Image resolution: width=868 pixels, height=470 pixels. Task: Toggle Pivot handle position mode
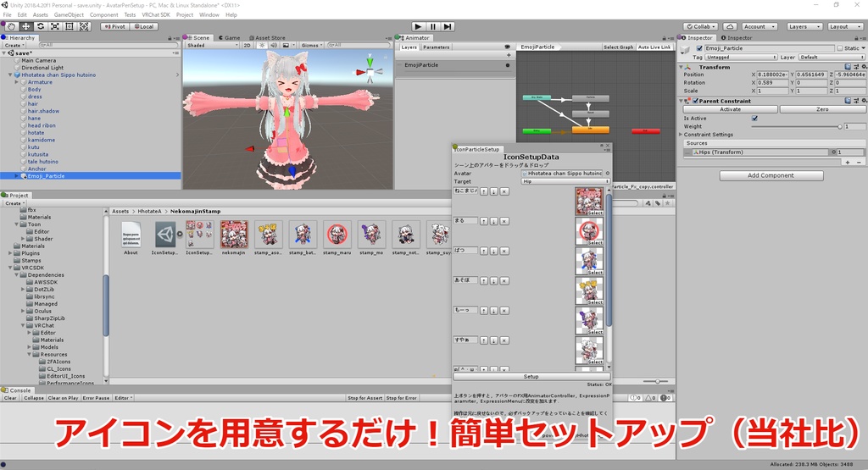point(114,26)
